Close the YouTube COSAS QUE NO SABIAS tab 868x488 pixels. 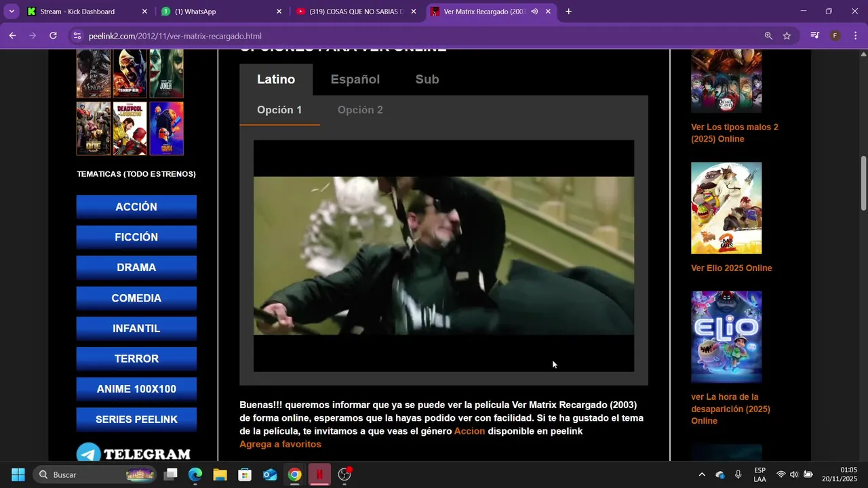tap(414, 12)
